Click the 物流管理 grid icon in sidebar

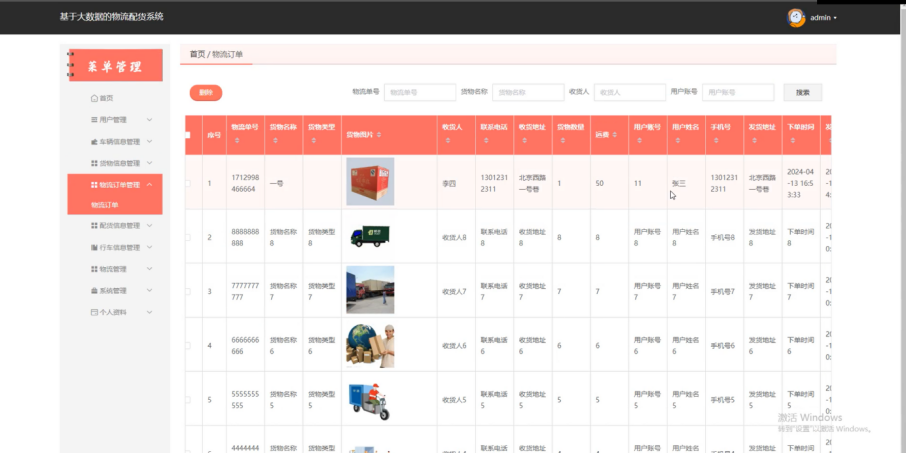[x=94, y=269]
